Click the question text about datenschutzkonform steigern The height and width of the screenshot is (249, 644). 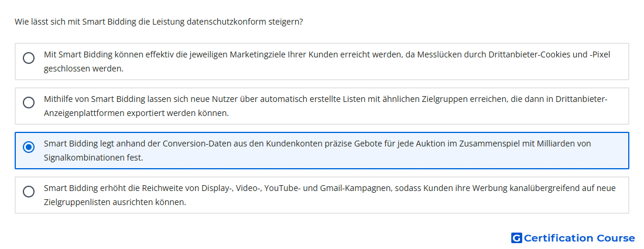[x=159, y=22]
